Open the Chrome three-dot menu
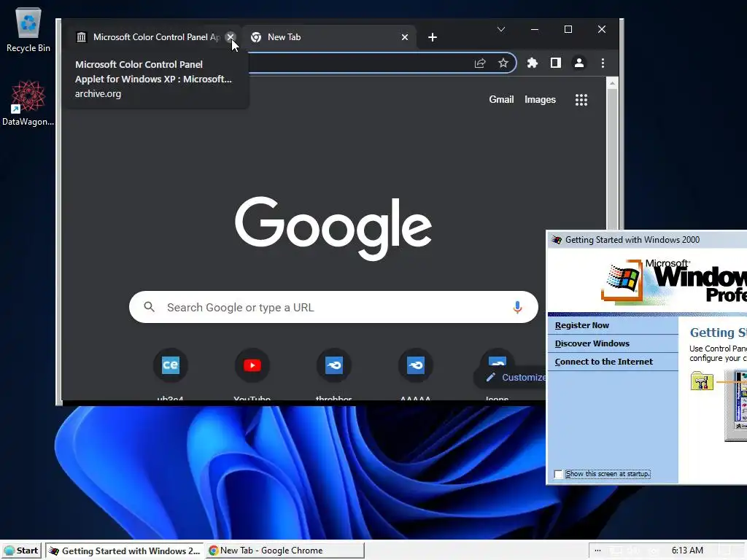The image size is (747, 560). click(603, 63)
